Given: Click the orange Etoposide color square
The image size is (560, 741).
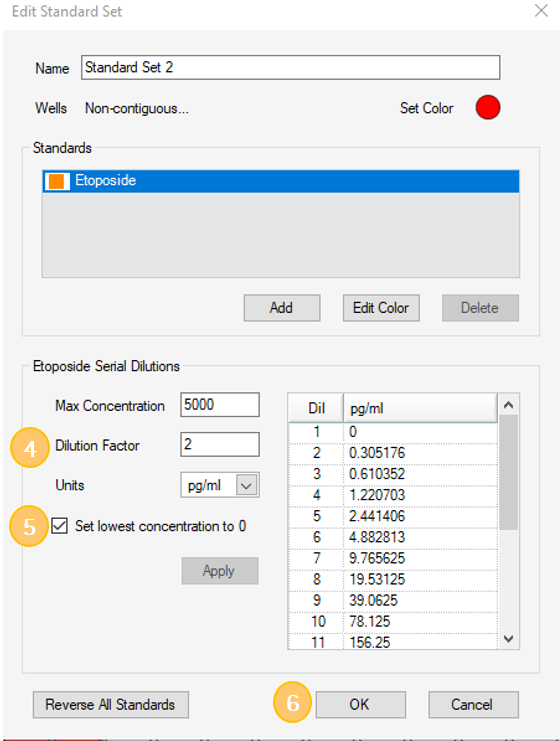Looking at the screenshot, I should point(56,181).
